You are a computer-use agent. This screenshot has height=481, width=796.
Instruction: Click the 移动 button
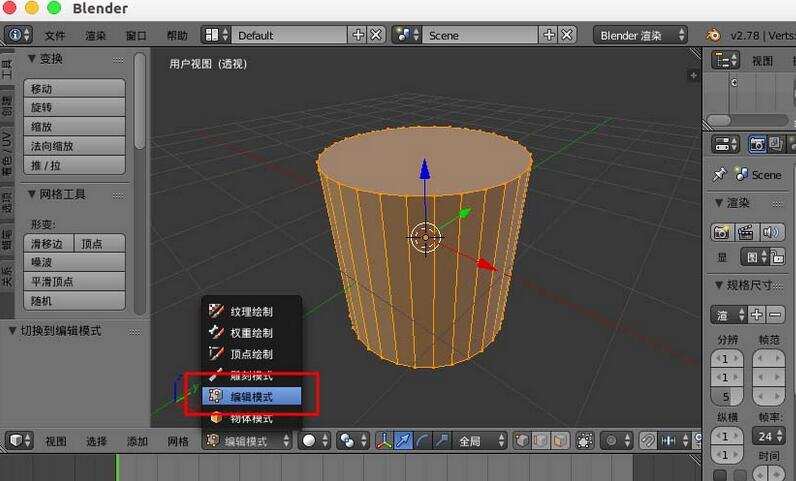point(74,88)
